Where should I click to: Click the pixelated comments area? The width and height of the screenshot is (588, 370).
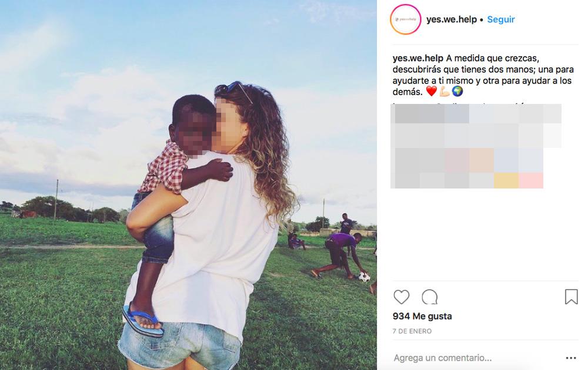[x=476, y=146]
